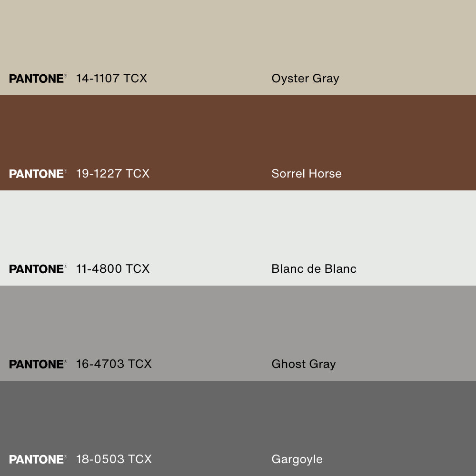Click the Pantone logo on Sorrel Horse
This screenshot has width=476, height=476.
(38, 174)
